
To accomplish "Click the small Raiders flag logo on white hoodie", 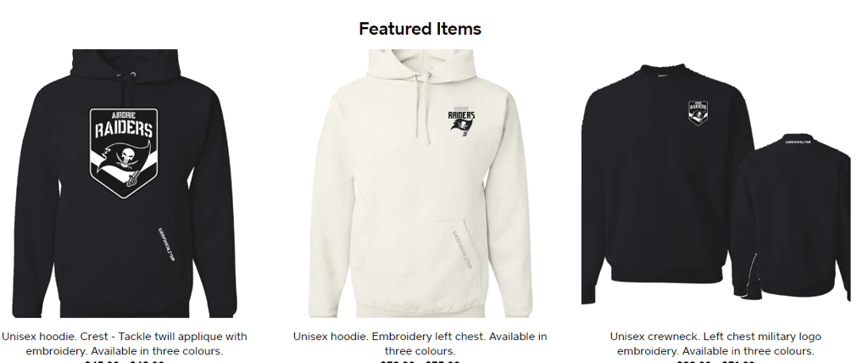I will point(461,118).
